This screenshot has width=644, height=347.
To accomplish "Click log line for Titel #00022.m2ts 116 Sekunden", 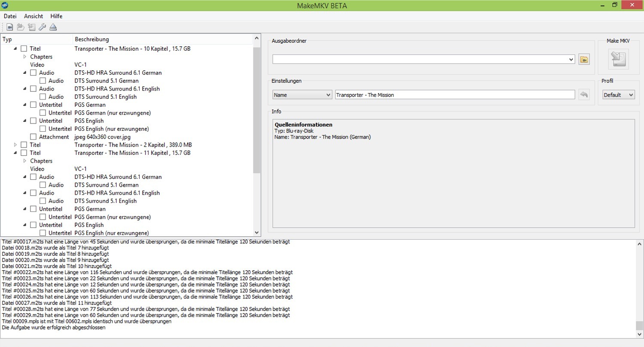I will click(147, 272).
